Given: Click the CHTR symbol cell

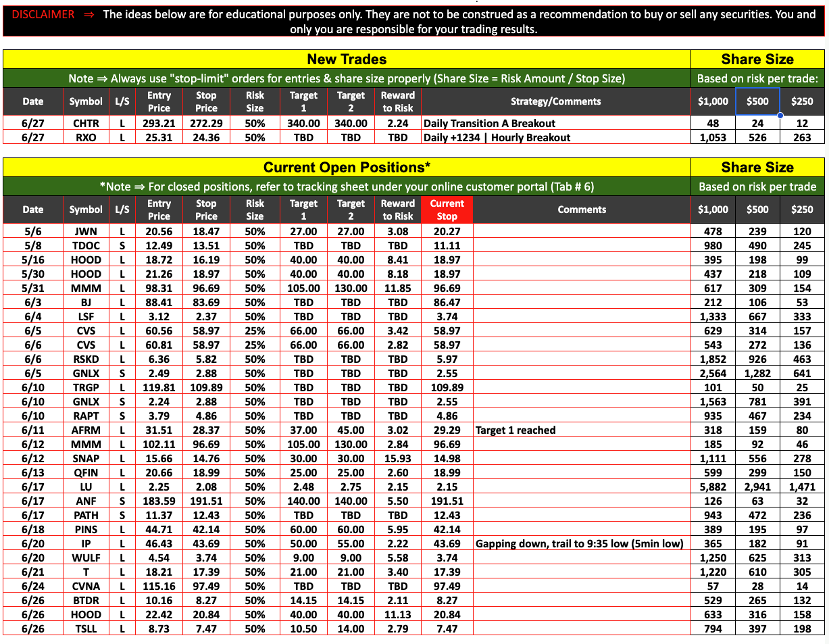Looking at the screenshot, I should tap(86, 124).
